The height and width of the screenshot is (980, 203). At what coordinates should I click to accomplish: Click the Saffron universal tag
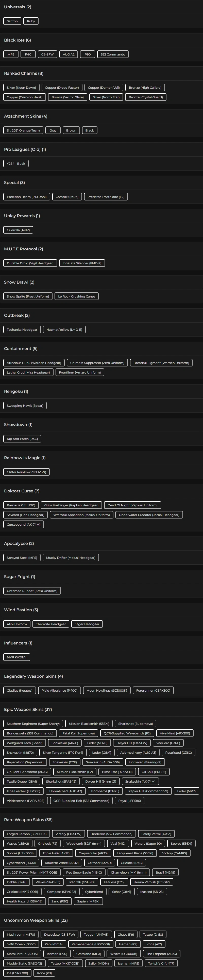[12, 21]
